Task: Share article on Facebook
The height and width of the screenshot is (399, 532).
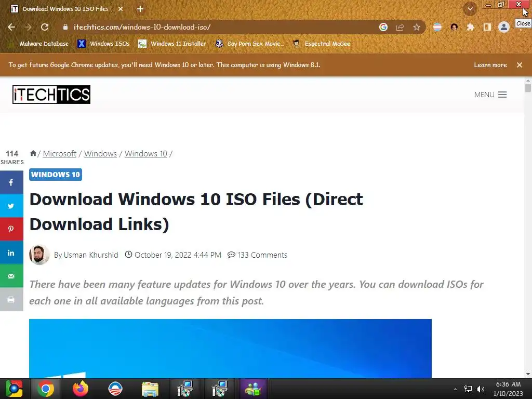Action: point(11,182)
